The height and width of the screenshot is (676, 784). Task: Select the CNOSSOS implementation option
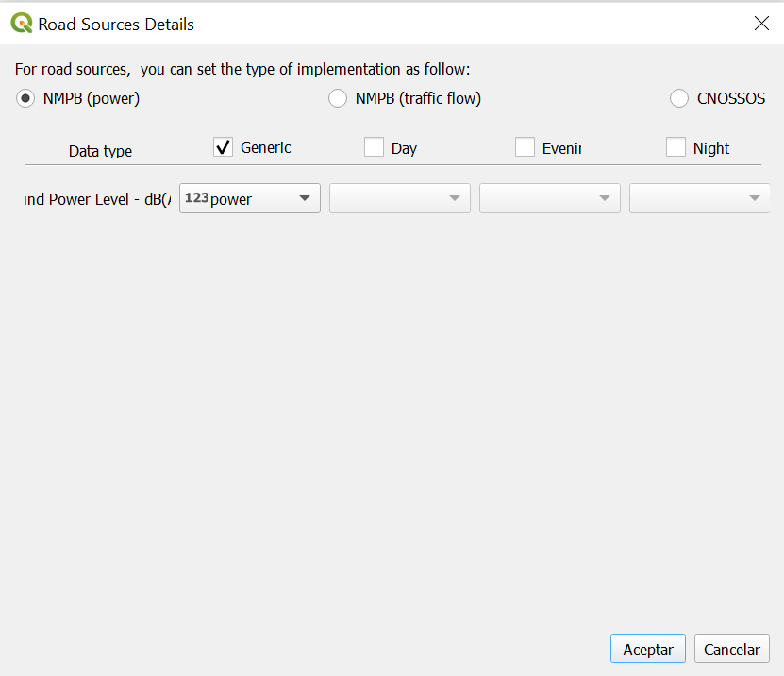[x=679, y=98]
